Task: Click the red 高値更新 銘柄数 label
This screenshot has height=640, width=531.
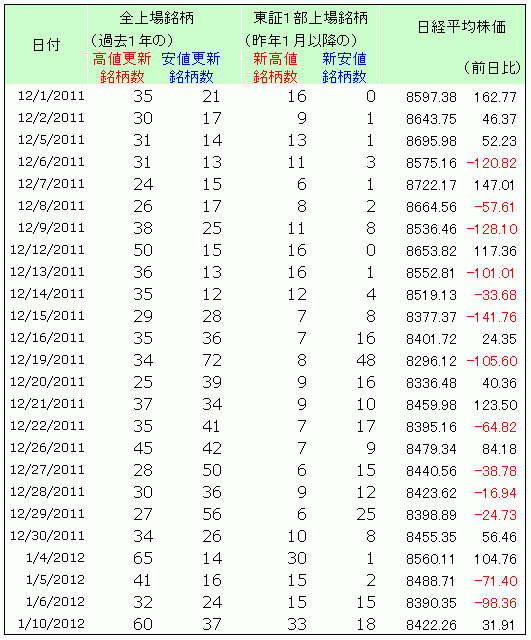Action: pyautogui.click(x=122, y=67)
